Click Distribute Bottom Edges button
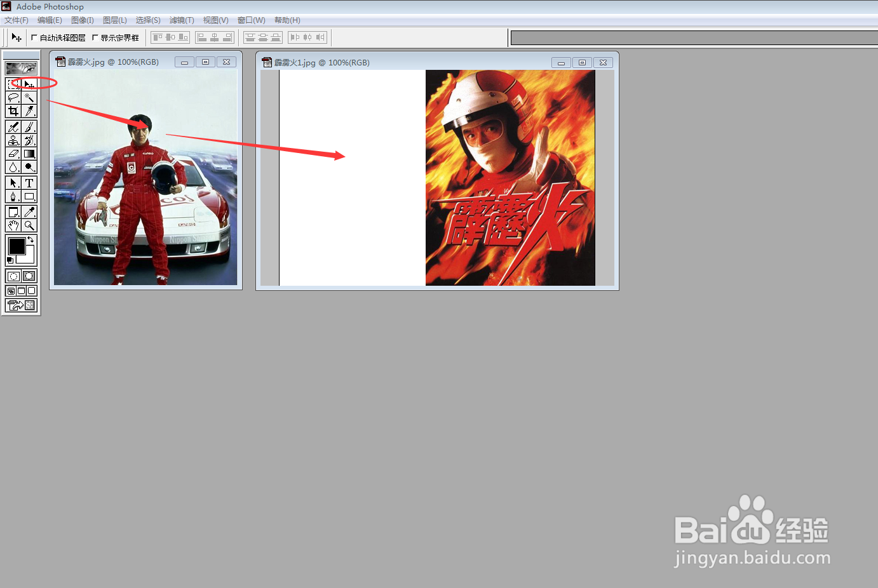 [x=276, y=37]
